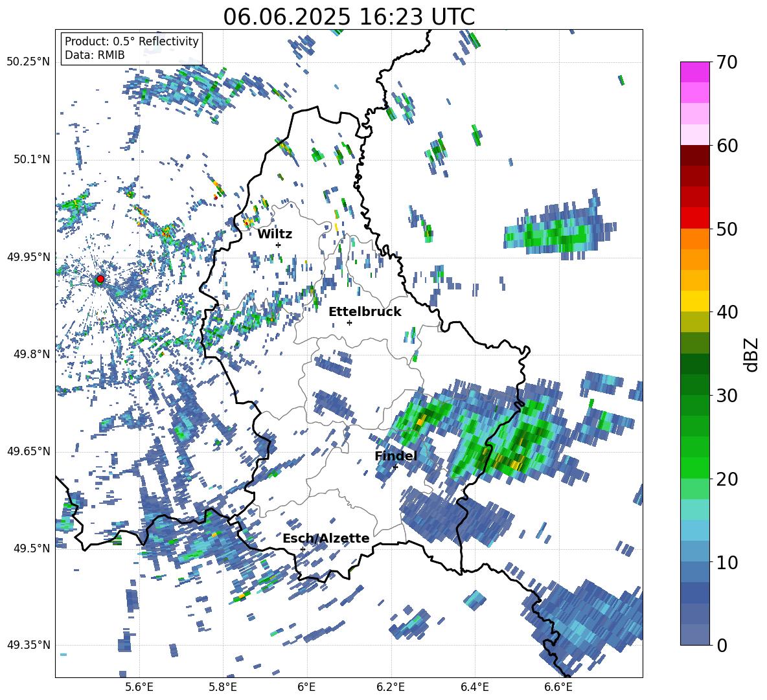Click the yellow colorbar segment at 40
Screen dimensions: 767x700
click(x=694, y=301)
